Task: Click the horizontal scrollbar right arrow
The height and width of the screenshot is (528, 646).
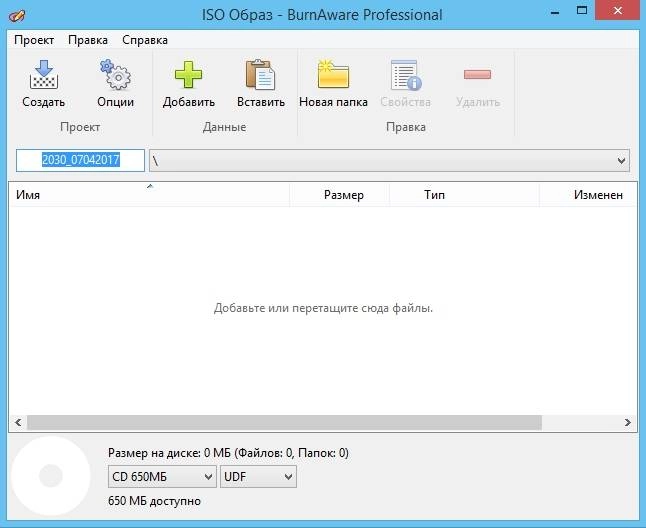Action: [x=627, y=423]
